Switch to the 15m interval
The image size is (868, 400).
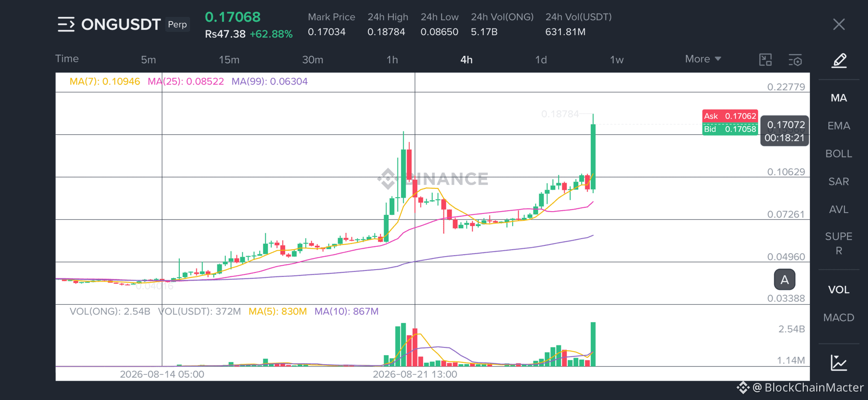coord(229,60)
